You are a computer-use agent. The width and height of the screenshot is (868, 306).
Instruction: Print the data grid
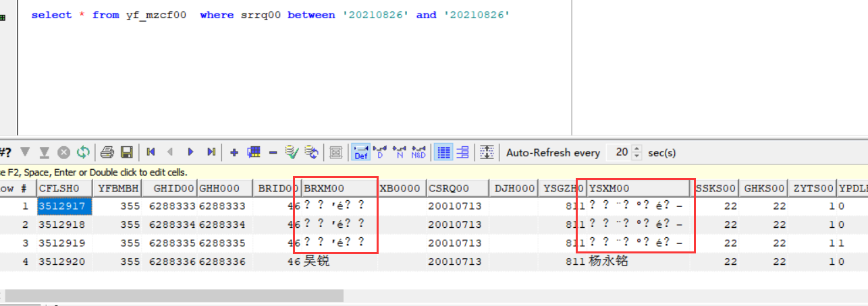107,152
